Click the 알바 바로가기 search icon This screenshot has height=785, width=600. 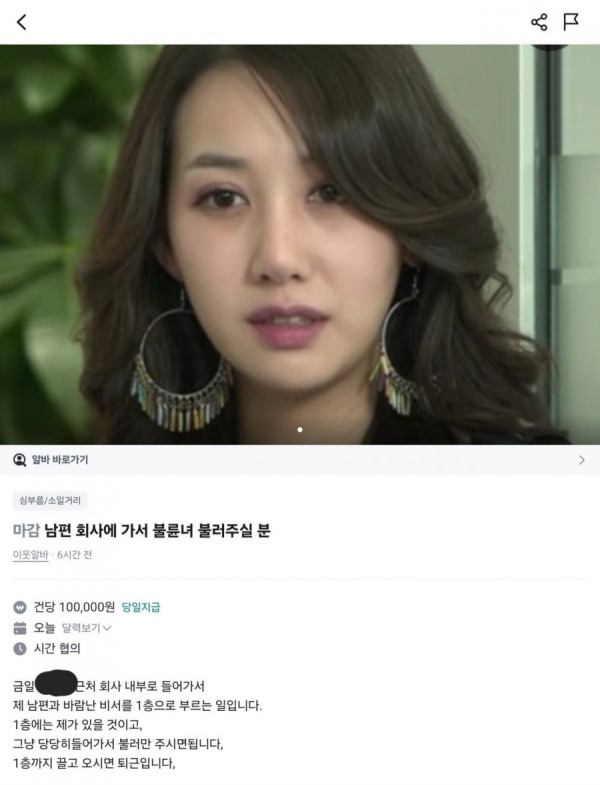point(20,460)
